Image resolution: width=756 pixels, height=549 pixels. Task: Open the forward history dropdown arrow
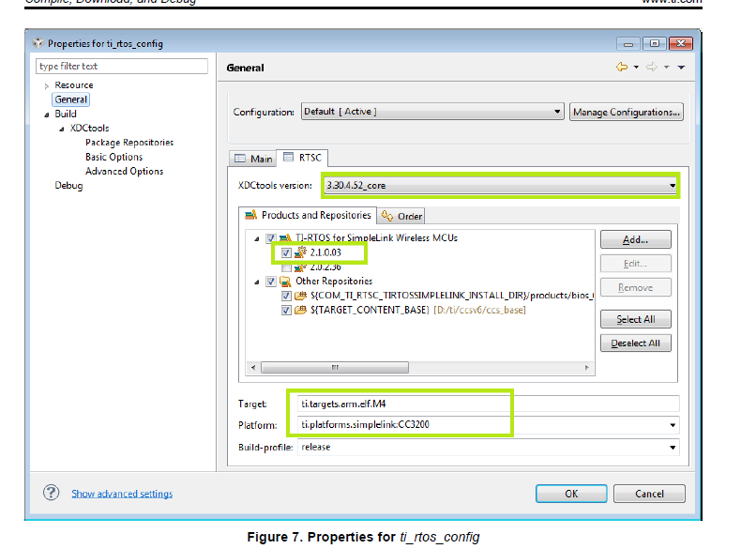tap(666, 68)
